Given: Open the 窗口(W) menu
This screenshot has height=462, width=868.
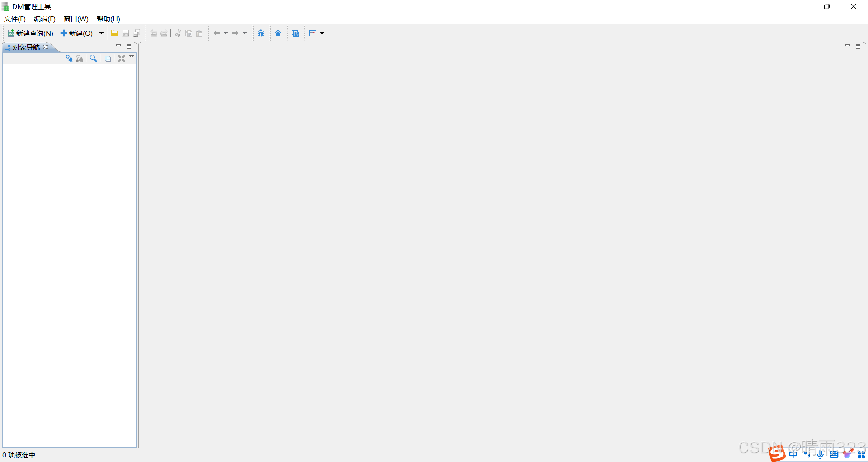Looking at the screenshot, I should (76, 19).
